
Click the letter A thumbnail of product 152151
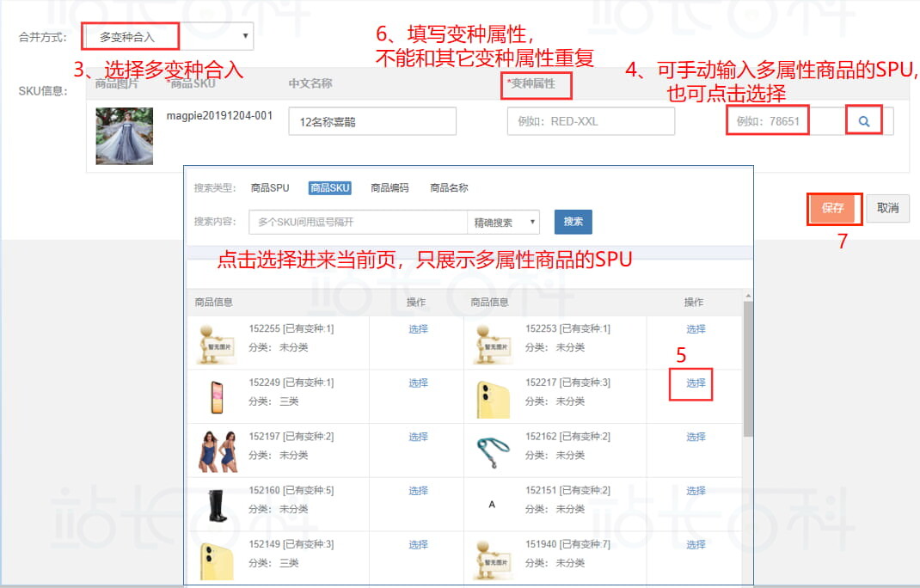tap(492, 504)
